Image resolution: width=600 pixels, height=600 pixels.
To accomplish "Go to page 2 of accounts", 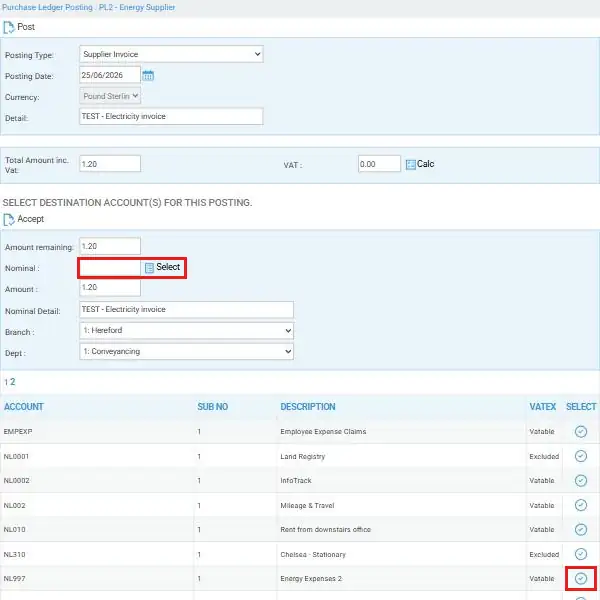I will tap(13, 382).
